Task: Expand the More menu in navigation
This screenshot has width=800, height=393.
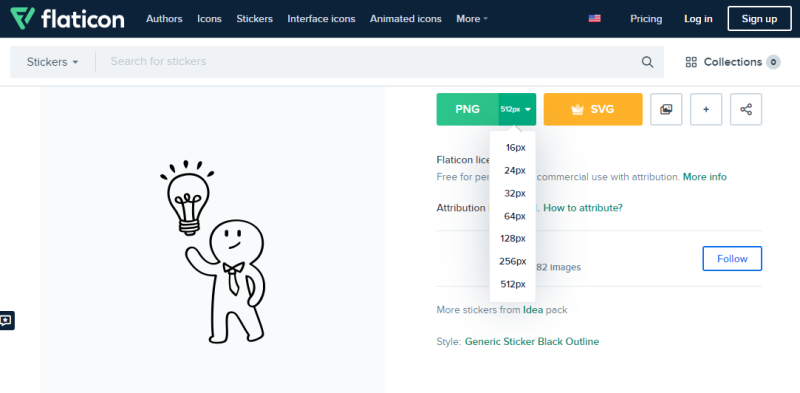Action: point(472,19)
